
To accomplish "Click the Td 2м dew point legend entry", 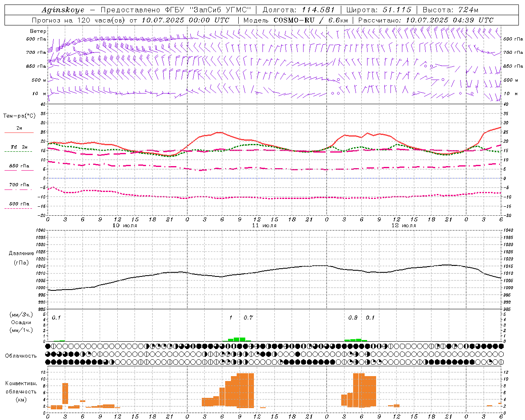I will 19,146.
